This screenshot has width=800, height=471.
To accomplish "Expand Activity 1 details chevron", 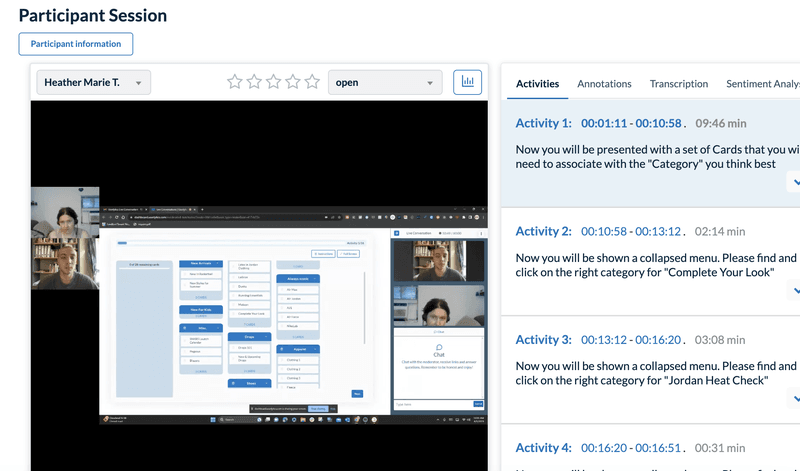I will [795, 182].
